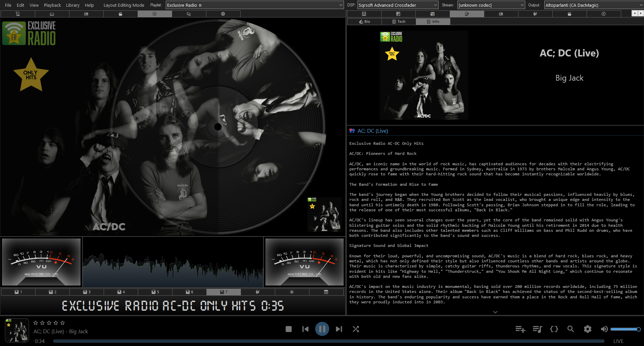Switch to the Info tab
Viewport: 644px width, 346px height.
433,21
